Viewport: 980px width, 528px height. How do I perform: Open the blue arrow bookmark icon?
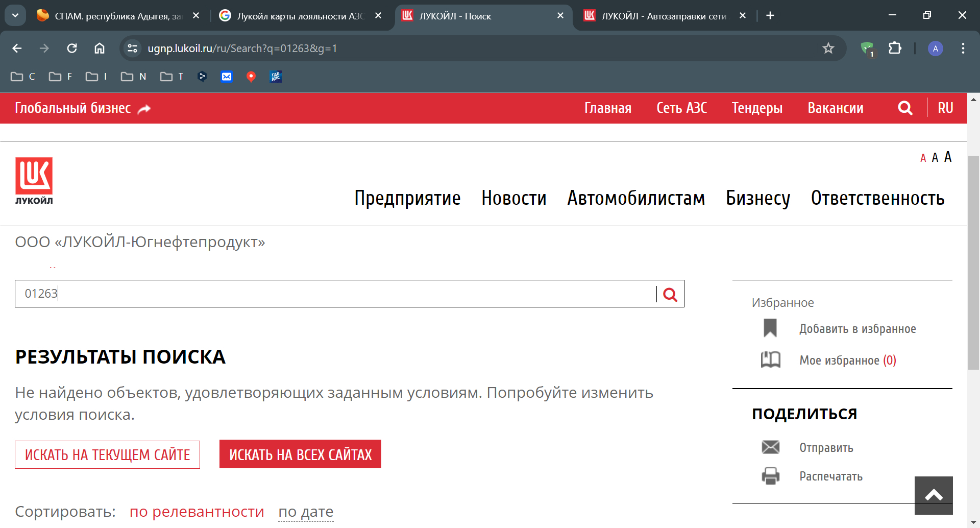tap(202, 77)
